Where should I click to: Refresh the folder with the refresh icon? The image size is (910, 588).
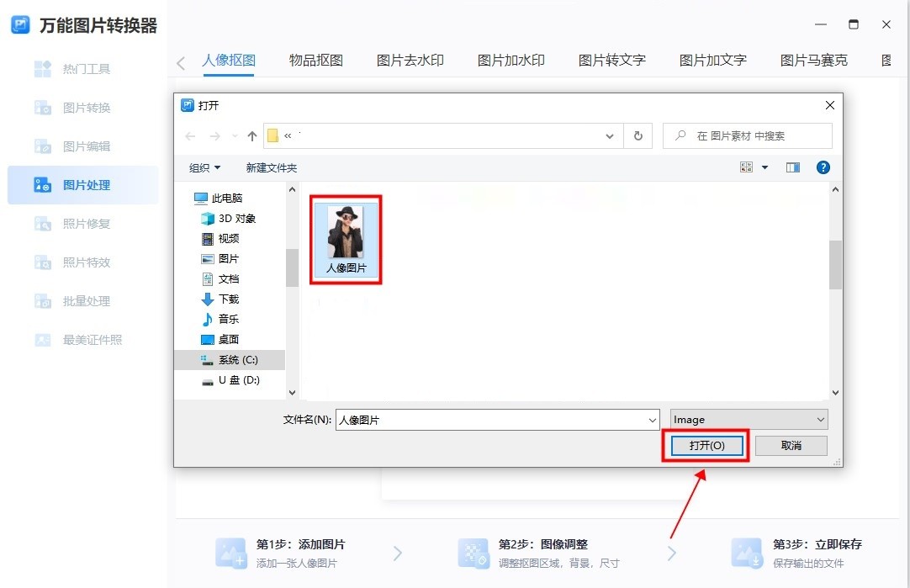[x=638, y=135]
